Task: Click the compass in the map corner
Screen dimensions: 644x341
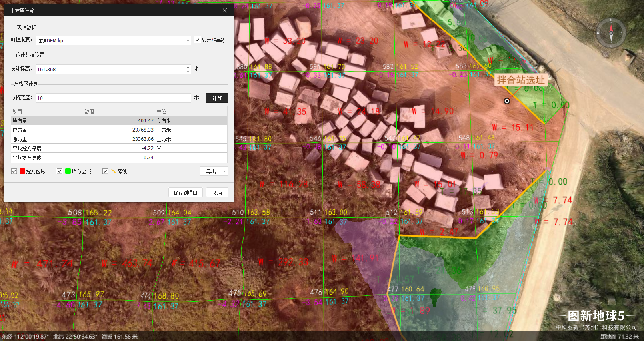Action: 611,33
